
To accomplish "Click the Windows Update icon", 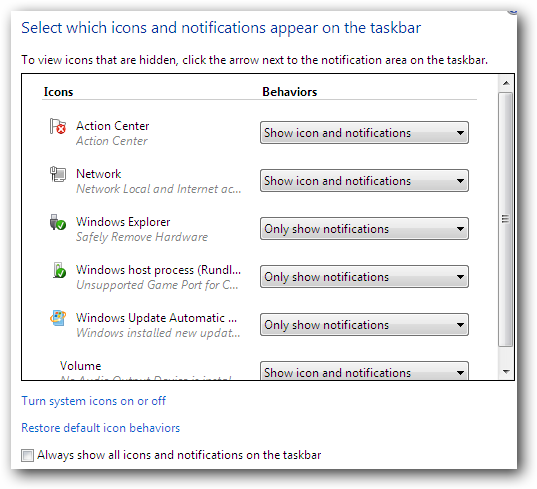I will pos(58,318).
